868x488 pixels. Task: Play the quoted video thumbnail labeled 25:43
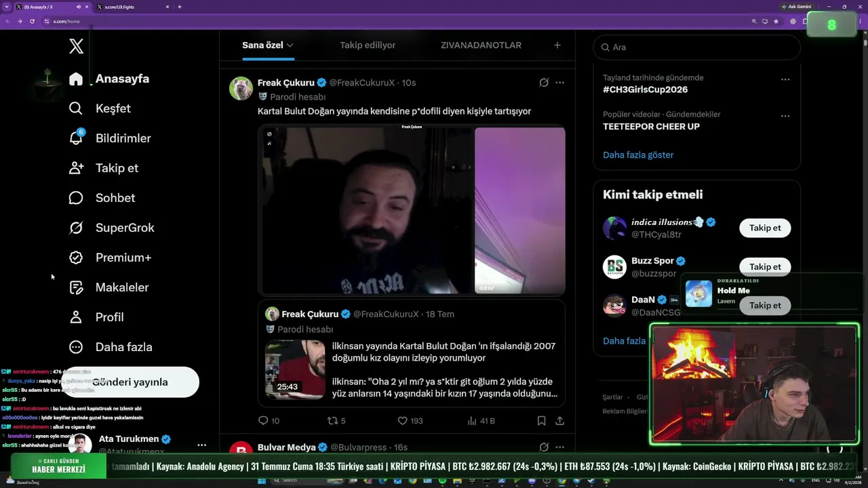pos(295,370)
